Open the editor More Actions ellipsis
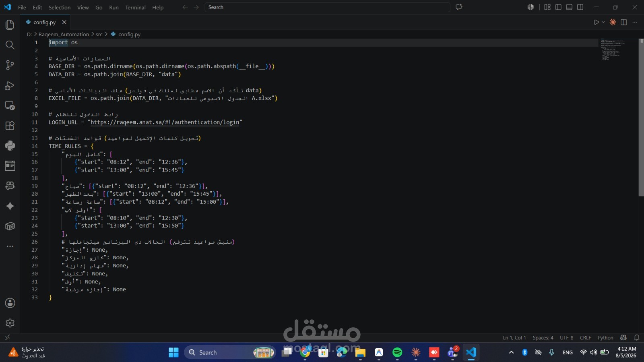The image size is (644, 362). 635,22
